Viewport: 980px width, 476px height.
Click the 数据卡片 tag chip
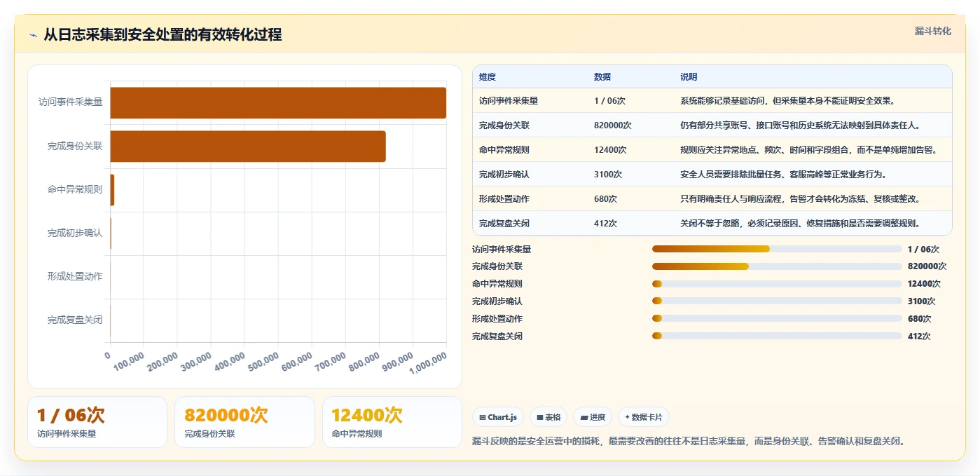click(644, 417)
